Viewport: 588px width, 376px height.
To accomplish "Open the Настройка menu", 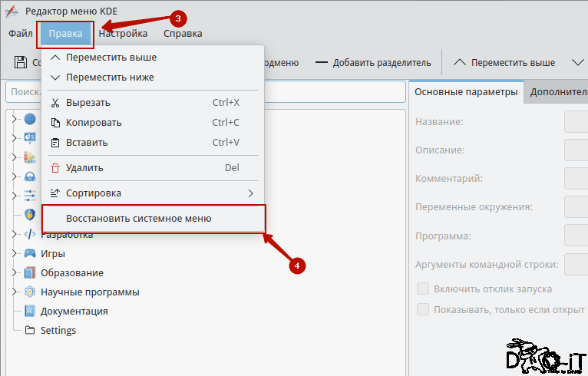I will (123, 33).
